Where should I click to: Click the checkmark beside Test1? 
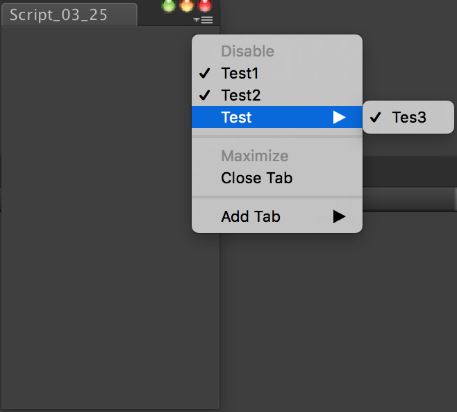click(205, 73)
